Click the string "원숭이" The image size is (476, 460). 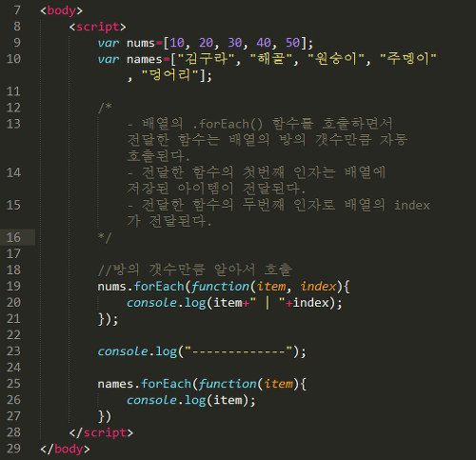click(336, 59)
